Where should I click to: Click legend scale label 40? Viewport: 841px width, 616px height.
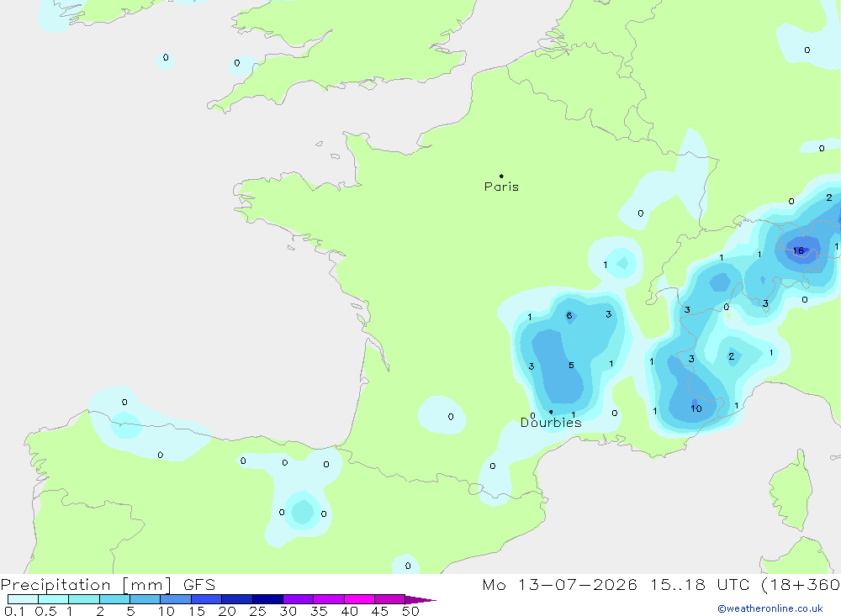(x=349, y=611)
